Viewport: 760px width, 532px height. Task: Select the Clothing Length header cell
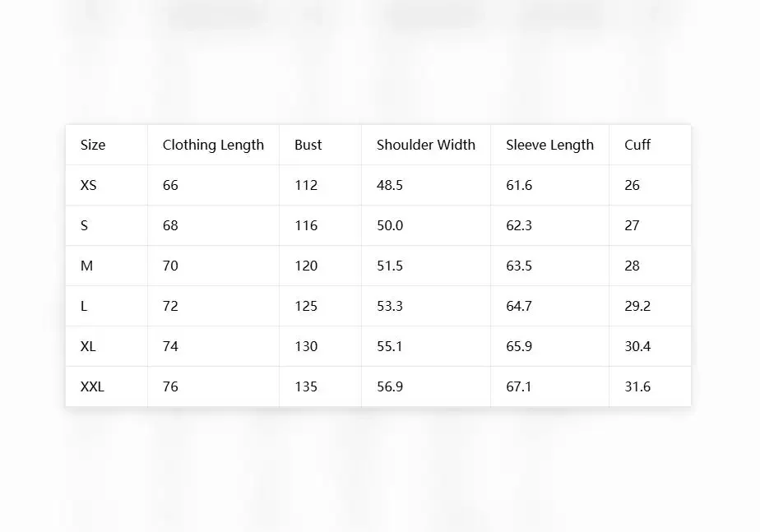click(213, 145)
